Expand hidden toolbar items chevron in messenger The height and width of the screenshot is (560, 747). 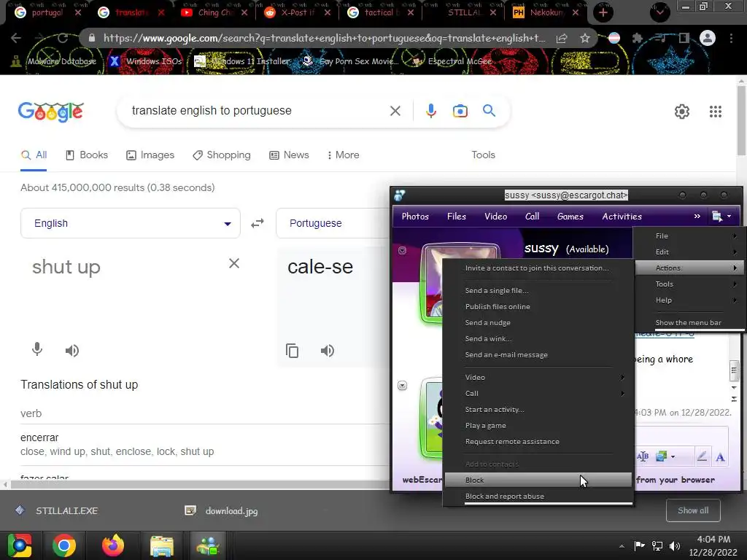(x=697, y=216)
